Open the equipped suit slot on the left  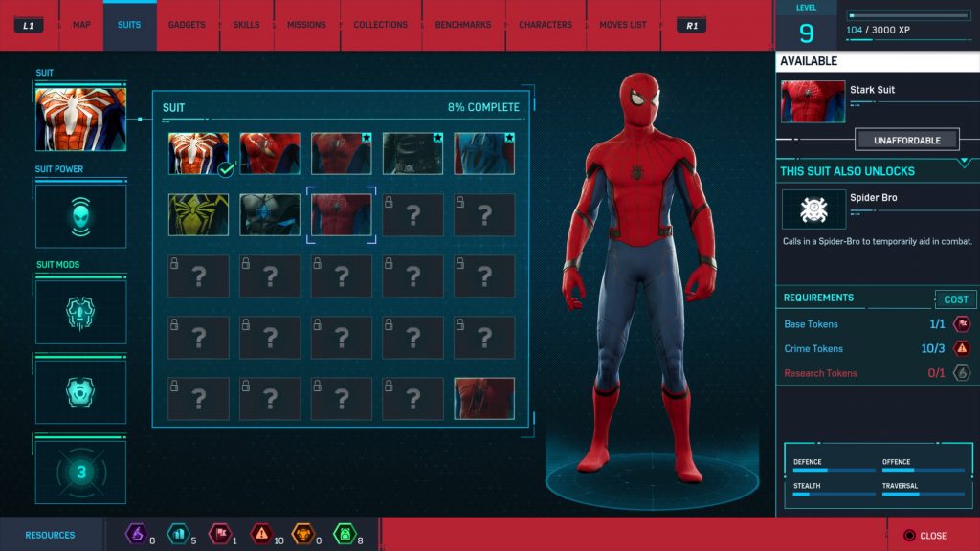click(x=80, y=120)
